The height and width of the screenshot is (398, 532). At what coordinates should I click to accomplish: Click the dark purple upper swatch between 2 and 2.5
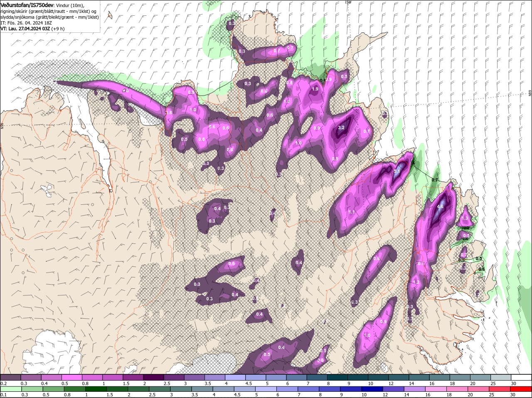(x=153, y=377)
